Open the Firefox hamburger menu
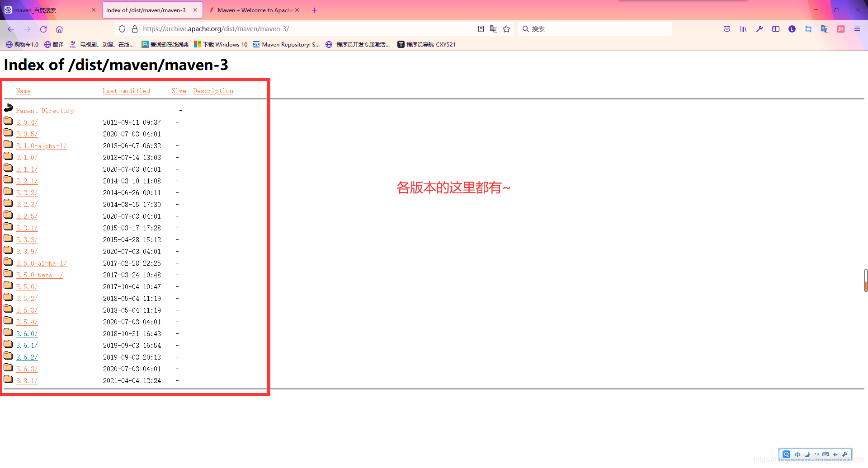The height and width of the screenshot is (468, 868). click(x=857, y=29)
